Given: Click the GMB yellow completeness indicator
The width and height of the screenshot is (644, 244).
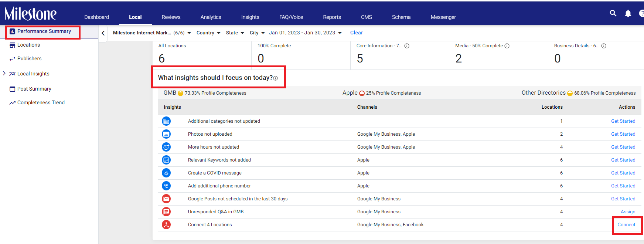Looking at the screenshot, I should pyautogui.click(x=180, y=93).
